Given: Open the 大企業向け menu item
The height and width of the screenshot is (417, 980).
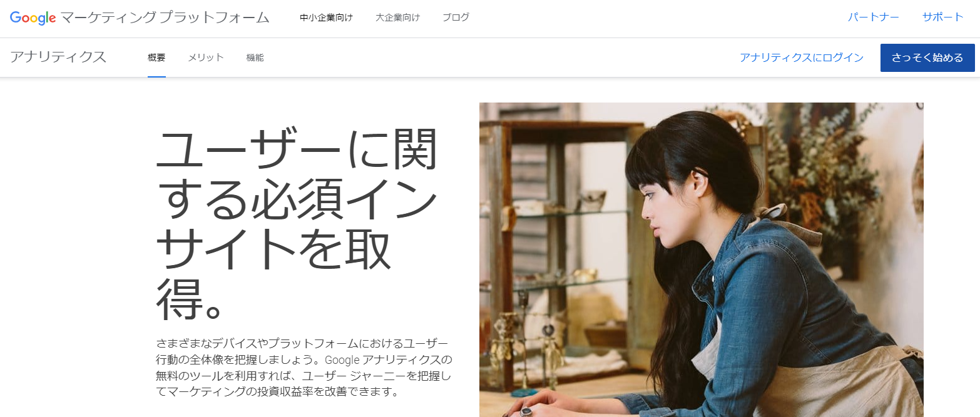Looking at the screenshot, I should (x=397, y=18).
